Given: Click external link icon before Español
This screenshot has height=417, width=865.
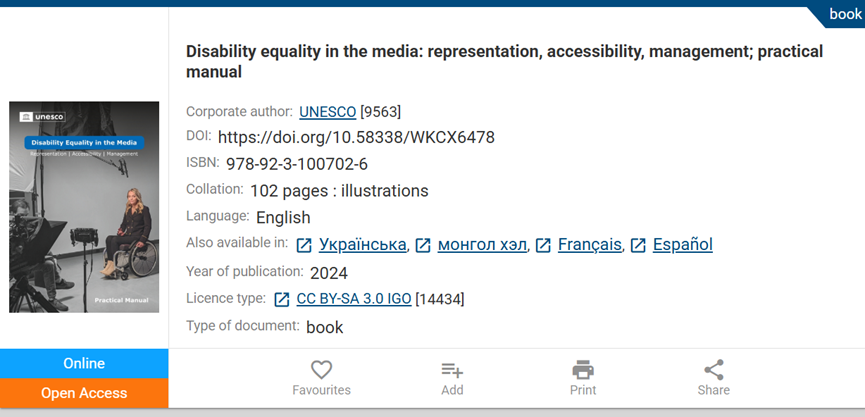Looking at the screenshot, I should 638,245.
